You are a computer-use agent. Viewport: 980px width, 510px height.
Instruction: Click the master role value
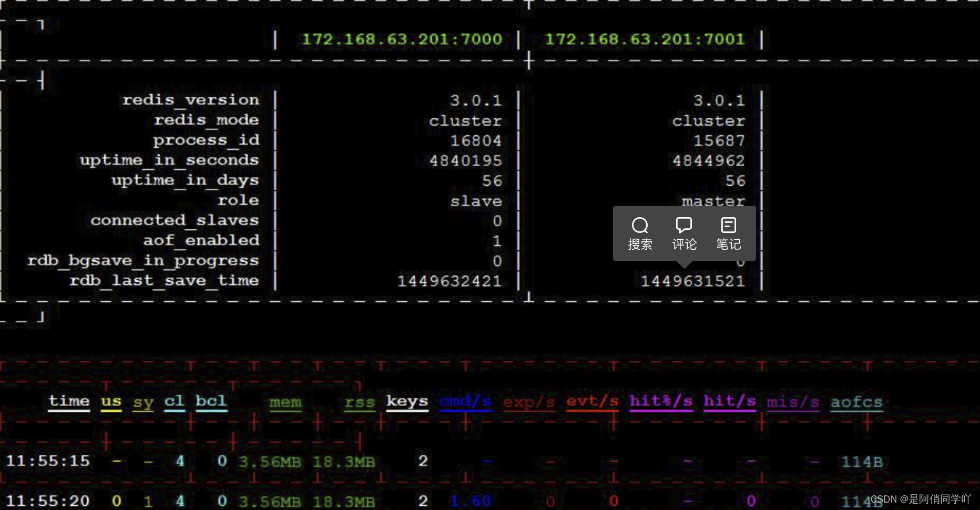713,201
